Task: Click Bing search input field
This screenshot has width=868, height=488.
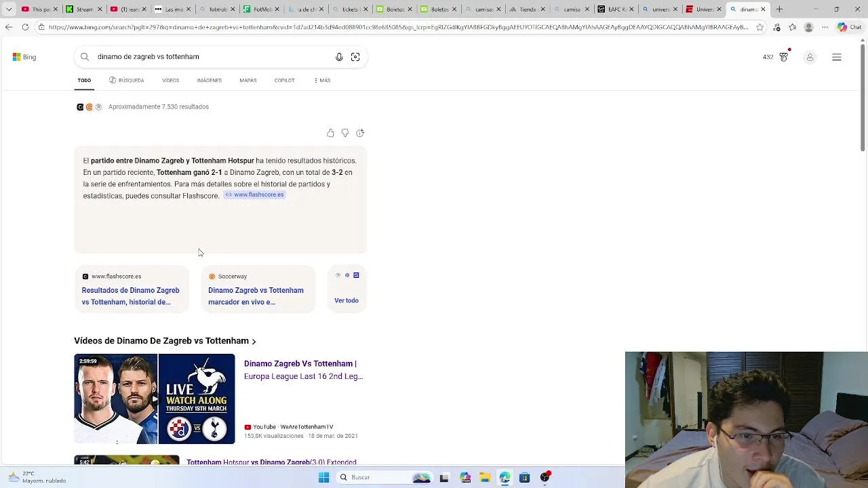Action: pos(213,57)
